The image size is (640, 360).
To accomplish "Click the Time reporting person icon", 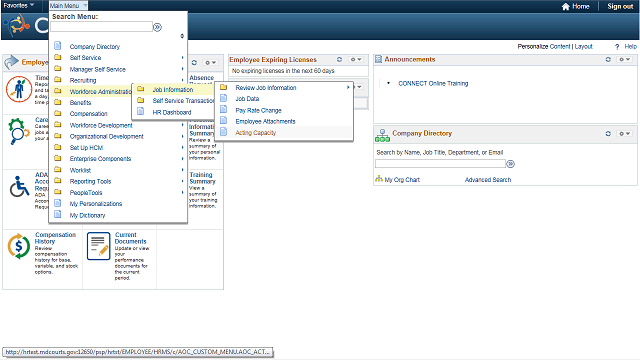I will (x=19, y=89).
